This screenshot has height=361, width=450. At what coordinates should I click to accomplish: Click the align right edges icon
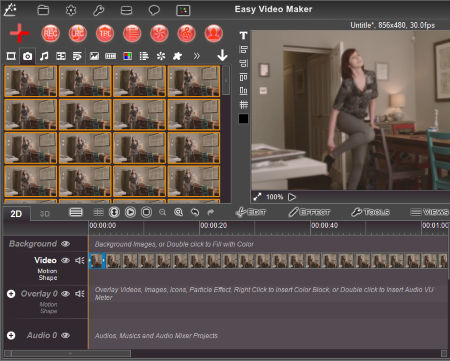tap(244, 63)
